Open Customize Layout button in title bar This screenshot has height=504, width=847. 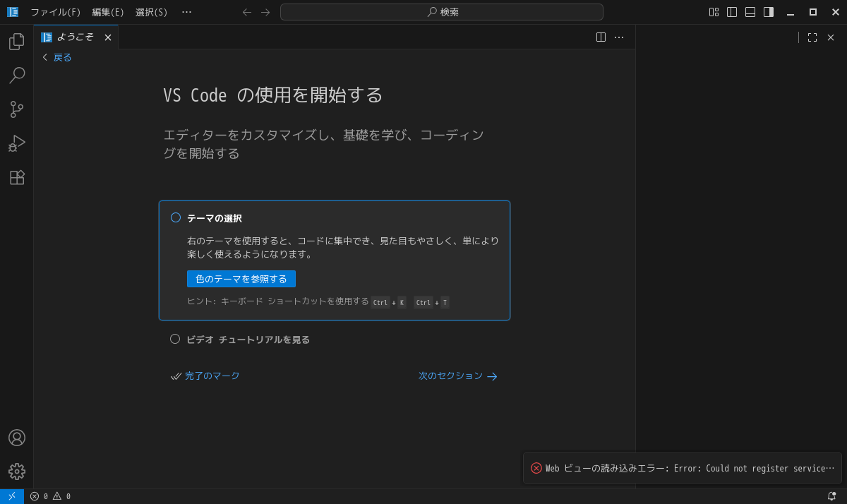714,12
